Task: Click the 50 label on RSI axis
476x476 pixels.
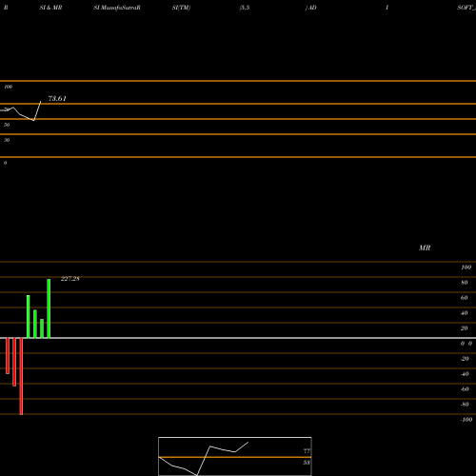Action: click(7, 125)
